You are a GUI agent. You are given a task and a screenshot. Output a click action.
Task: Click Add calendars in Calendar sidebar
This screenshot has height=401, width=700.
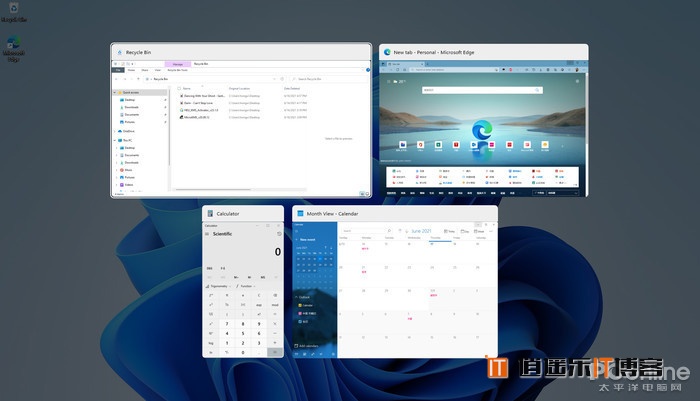pos(306,346)
